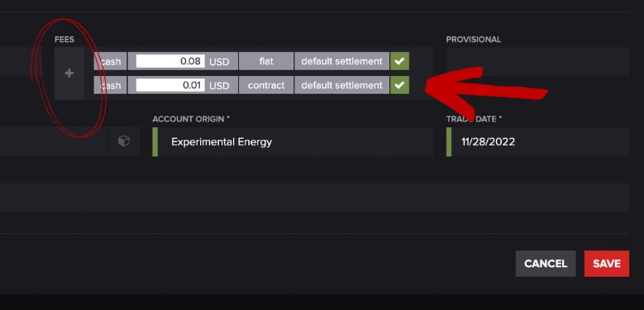Screen dimensions: 644x310
Task: Click the wide empty field below Account Origin
Action: [x=314, y=198]
